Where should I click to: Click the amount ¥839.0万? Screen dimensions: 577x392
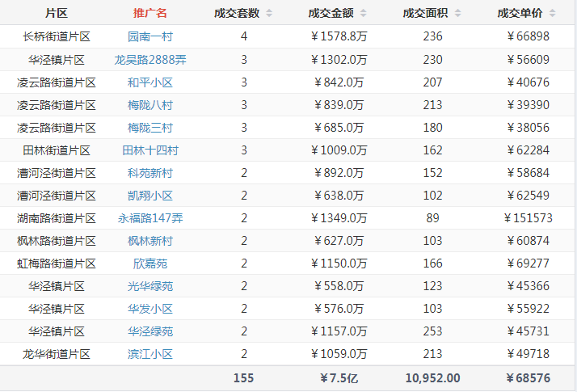click(x=339, y=105)
